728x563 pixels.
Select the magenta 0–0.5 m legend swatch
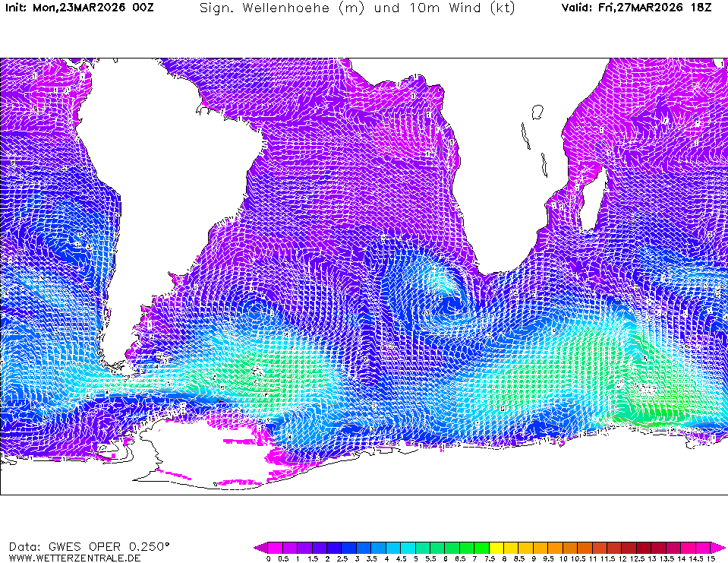[276, 547]
